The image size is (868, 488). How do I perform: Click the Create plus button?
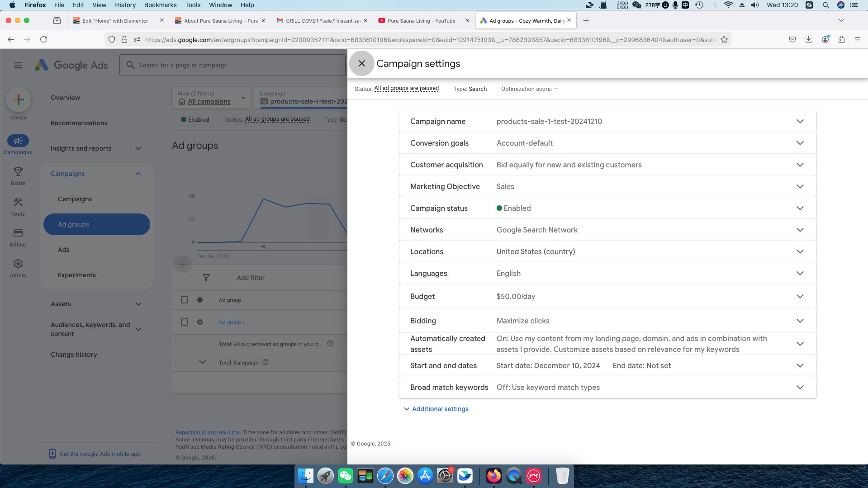19,99
